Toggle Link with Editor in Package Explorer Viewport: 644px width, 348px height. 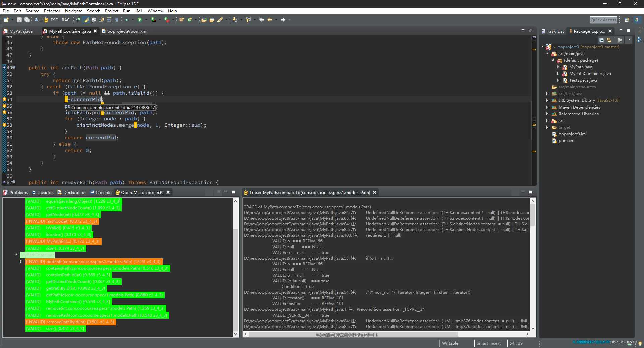click(x=609, y=40)
